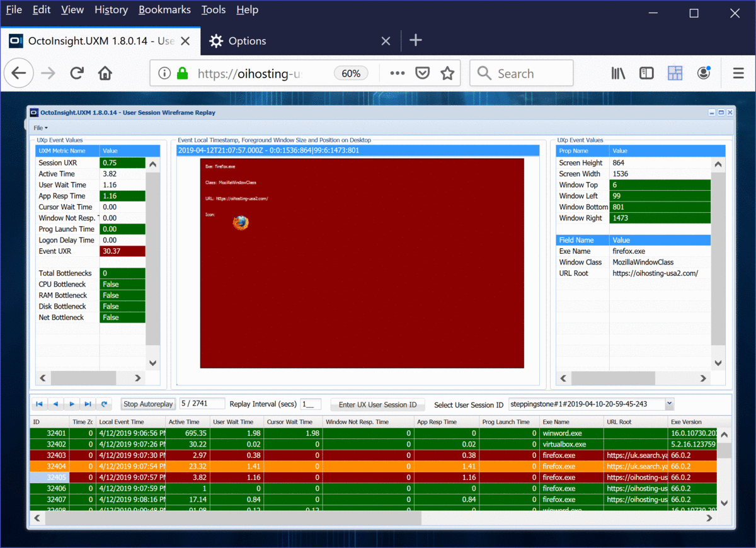Sort by Exe Name column header

click(571, 422)
